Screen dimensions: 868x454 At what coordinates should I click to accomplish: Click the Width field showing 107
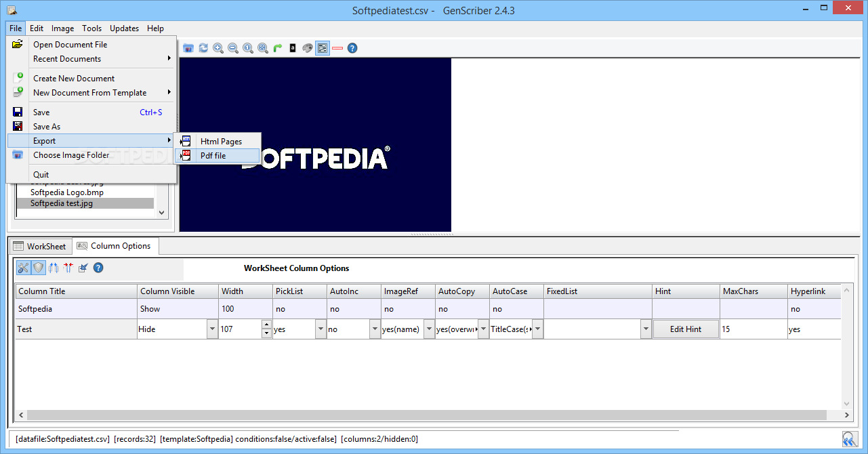[x=240, y=329]
